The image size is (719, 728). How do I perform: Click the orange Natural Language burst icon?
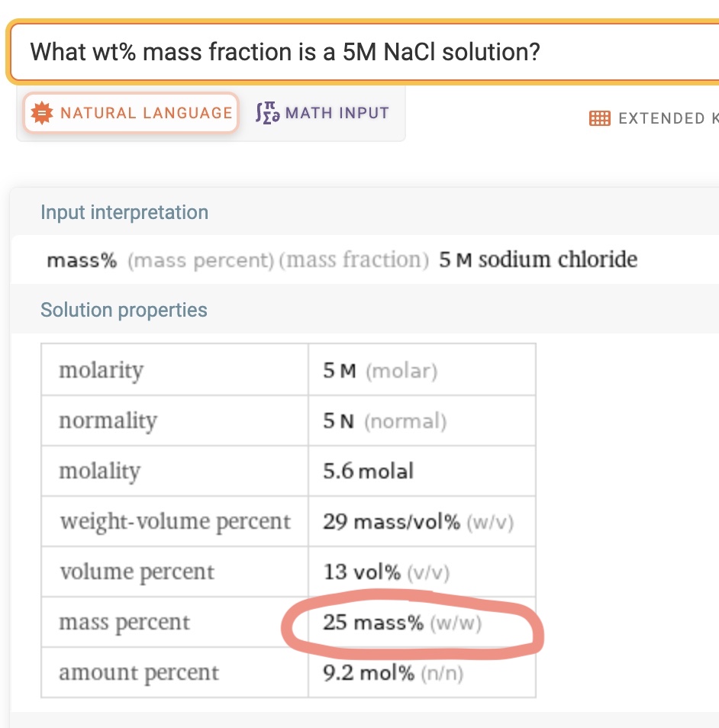[x=40, y=113]
